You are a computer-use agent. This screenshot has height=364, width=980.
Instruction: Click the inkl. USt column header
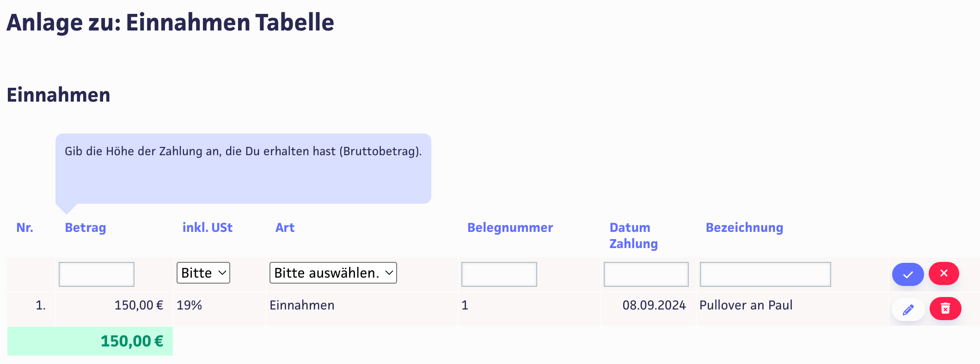coord(207,228)
